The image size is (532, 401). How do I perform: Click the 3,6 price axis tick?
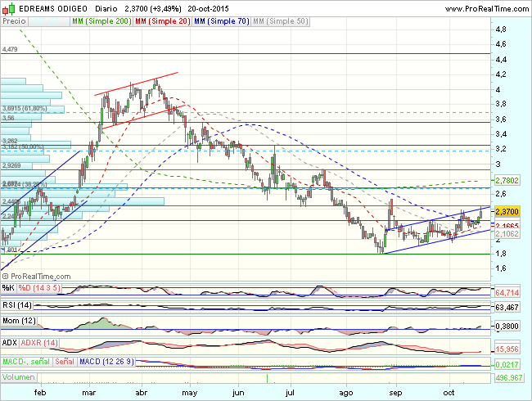point(501,119)
